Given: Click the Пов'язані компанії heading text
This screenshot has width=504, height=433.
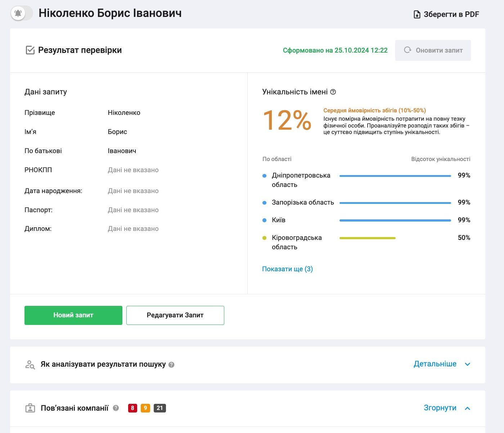Looking at the screenshot, I should [75, 408].
